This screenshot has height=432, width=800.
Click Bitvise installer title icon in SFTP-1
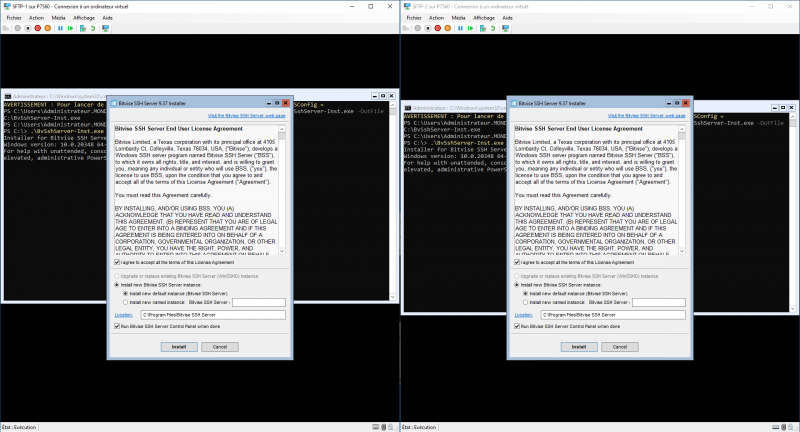[114, 103]
